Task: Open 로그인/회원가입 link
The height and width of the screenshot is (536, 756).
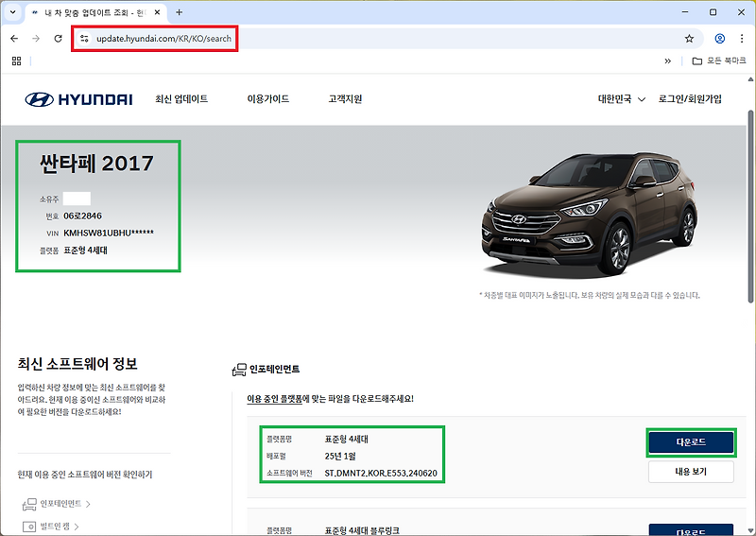Action: pyautogui.click(x=690, y=99)
